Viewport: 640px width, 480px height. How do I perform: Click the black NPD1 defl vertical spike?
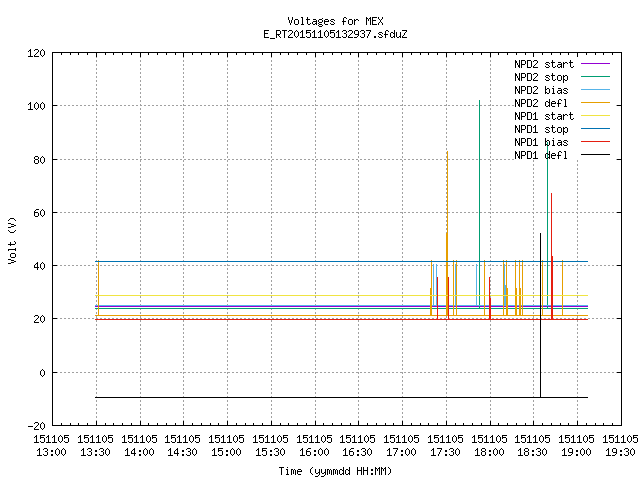[540, 314]
